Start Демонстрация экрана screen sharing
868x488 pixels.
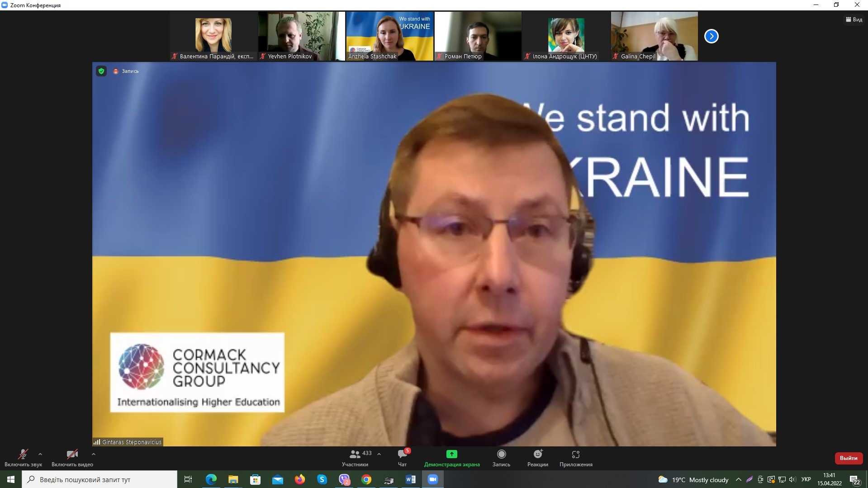point(452,458)
